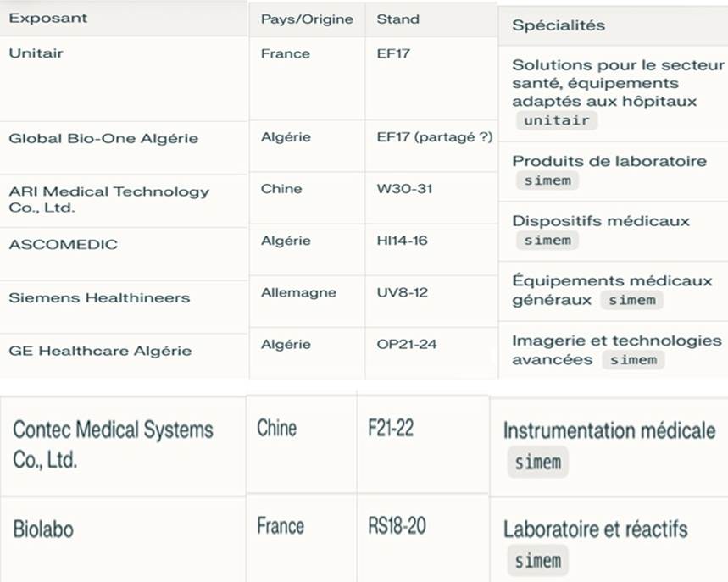Open simem tag under "Produits de laboratoire"
This screenshot has height=582, width=728.
tap(547, 180)
